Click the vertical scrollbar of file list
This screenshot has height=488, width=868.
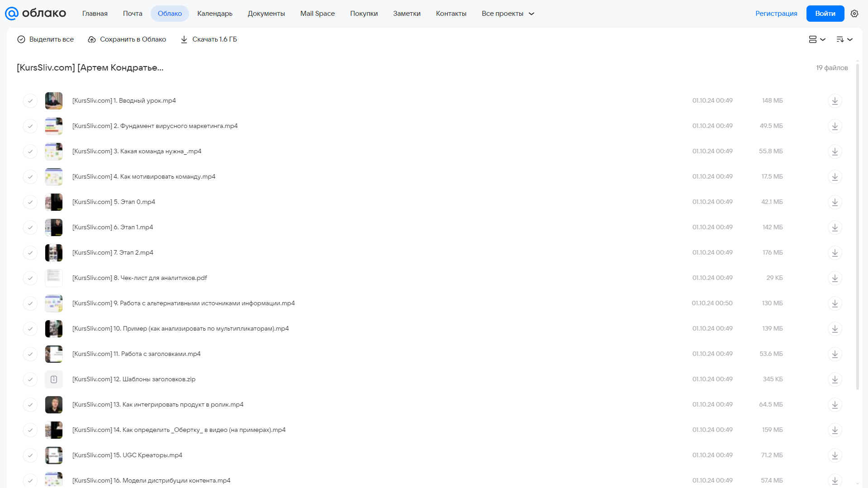point(857,226)
